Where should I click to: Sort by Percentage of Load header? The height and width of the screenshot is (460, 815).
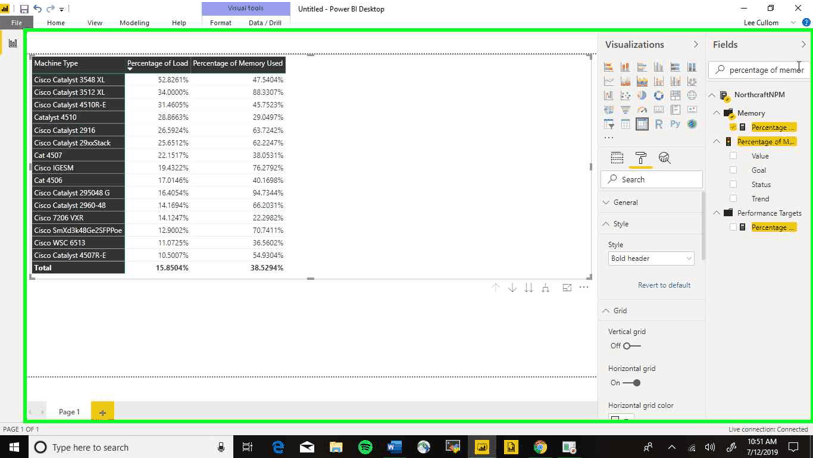157,63
